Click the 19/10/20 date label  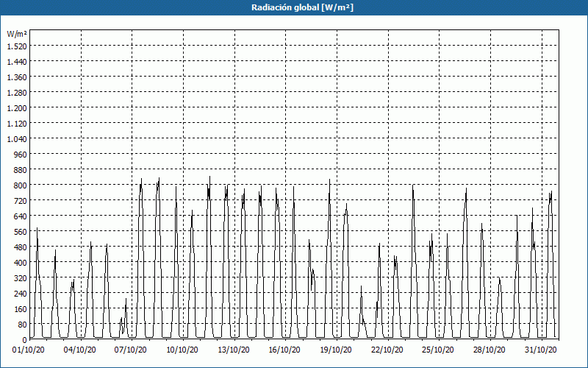(336, 350)
